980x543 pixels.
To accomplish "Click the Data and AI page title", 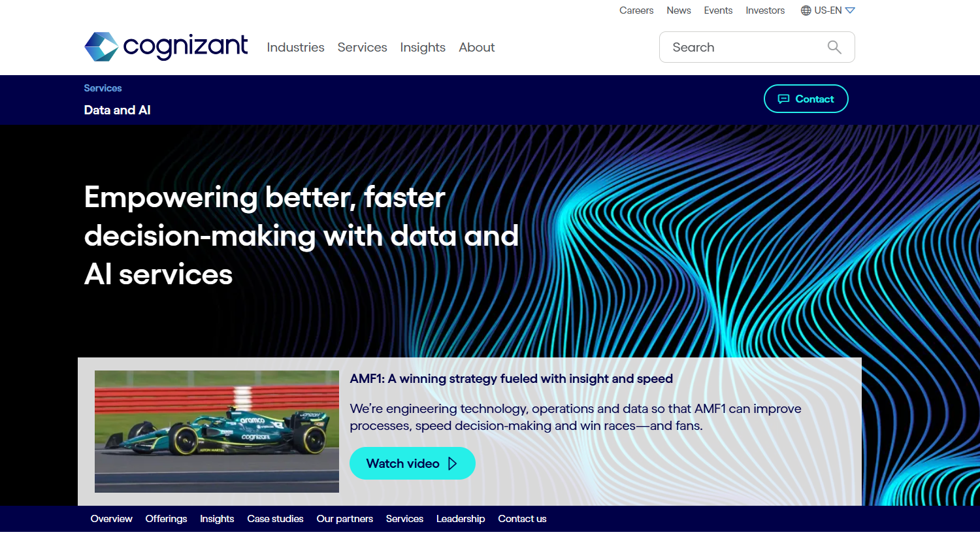I will pos(118,110).
